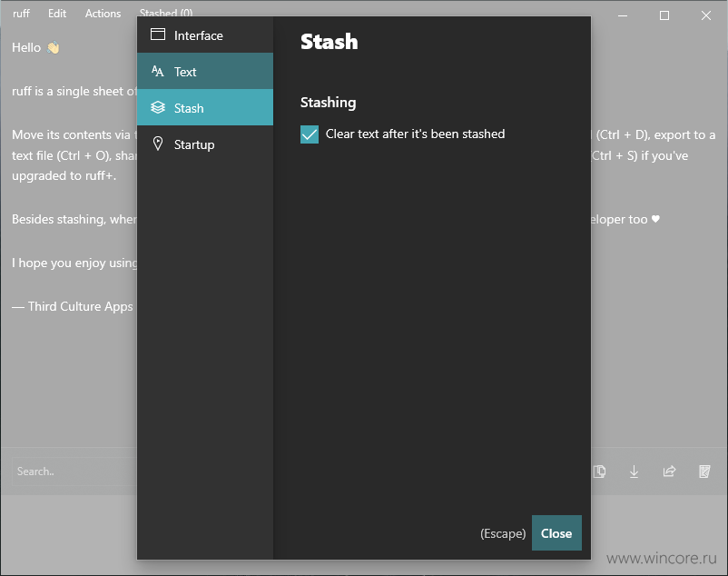Minimize the ruff window
Screen dimensions: 728x576
coord(623,15)
